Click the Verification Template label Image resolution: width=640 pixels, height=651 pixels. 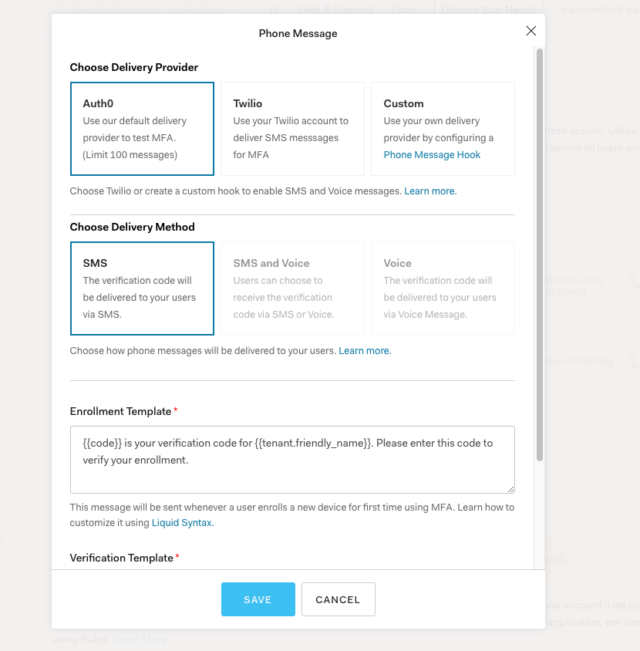[x=121, y=558]
